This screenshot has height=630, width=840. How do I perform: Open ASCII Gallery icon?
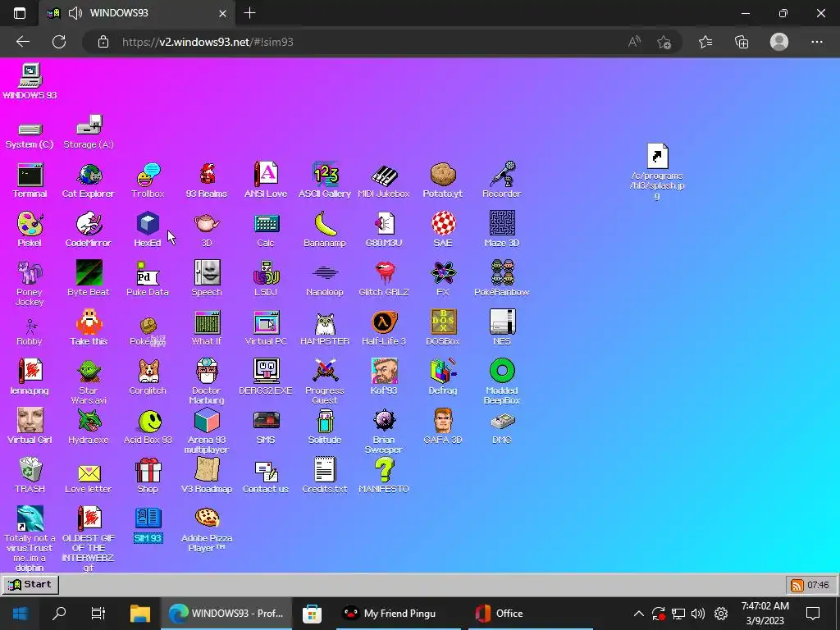pyautogui.click(x=325, y=180)
